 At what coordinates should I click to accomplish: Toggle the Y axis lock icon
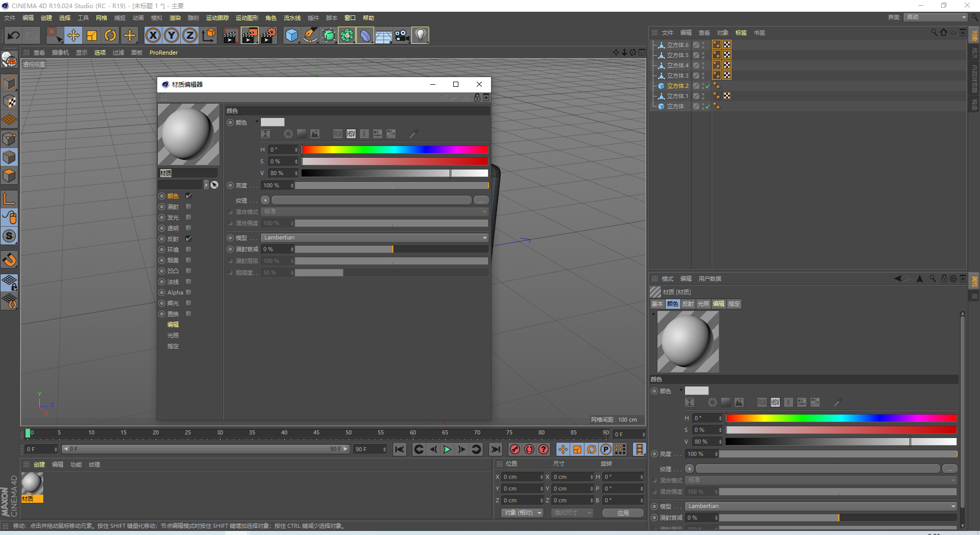[171, 35]
